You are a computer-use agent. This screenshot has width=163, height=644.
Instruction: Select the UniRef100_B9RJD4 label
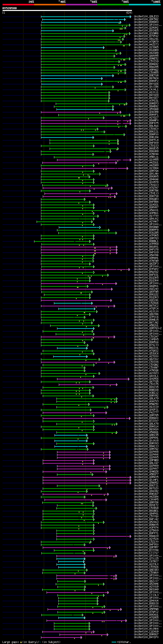click(x=146, y=137)
